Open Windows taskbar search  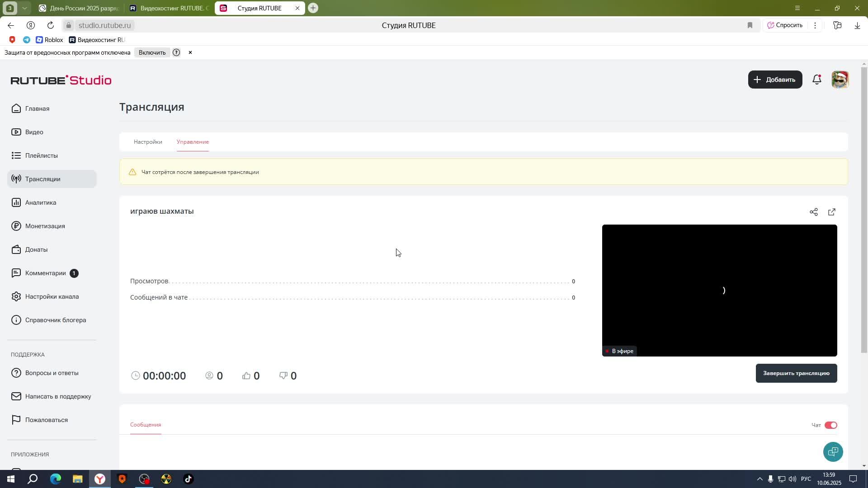[33, 479]
